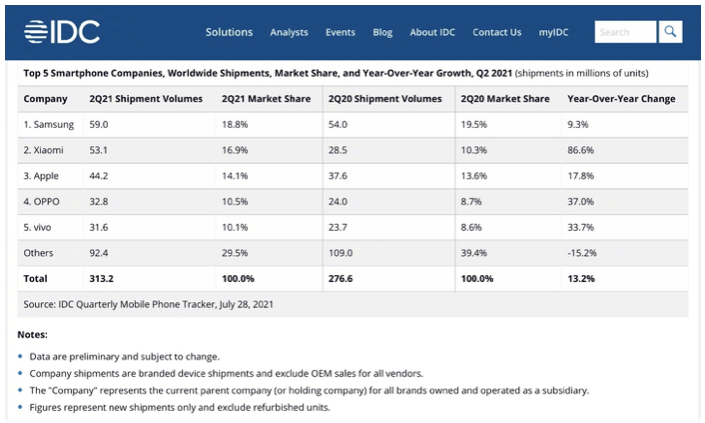Open the Analysts menu
Image resolution: width=705 pixels, height=423 pixels.
point(289,32)
